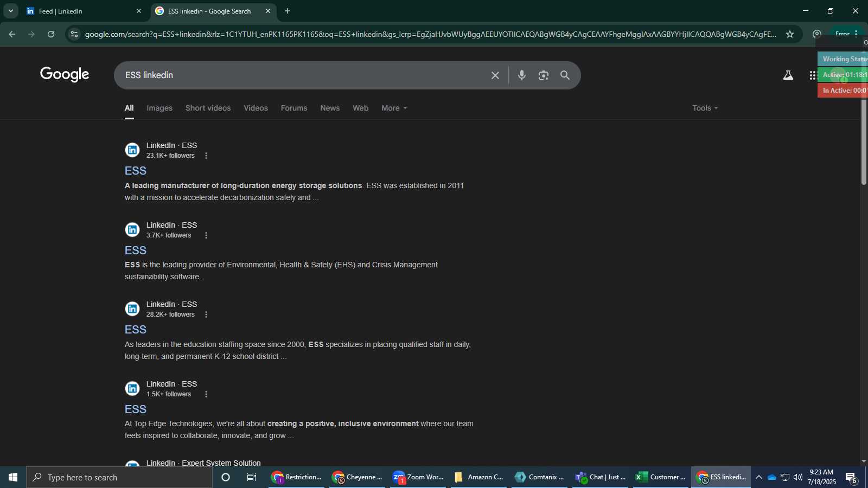The width and height of the screenshot is (868, 488).
Task: Select the Web search tab
Action: [x=360, y=108]
